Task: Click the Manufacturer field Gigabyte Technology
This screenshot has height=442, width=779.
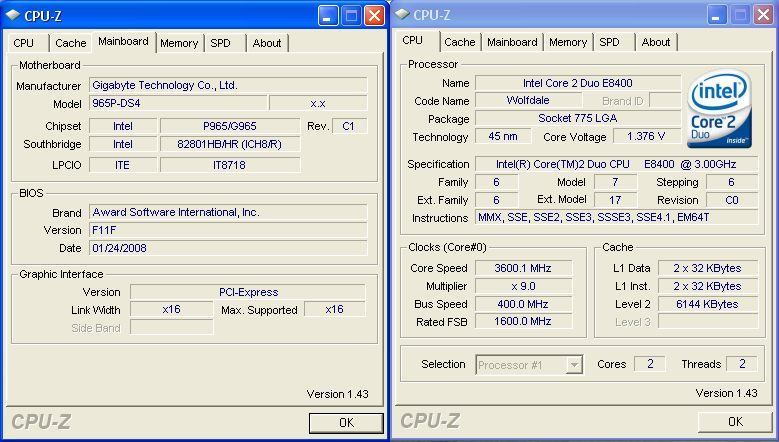Action: (229, 85)
